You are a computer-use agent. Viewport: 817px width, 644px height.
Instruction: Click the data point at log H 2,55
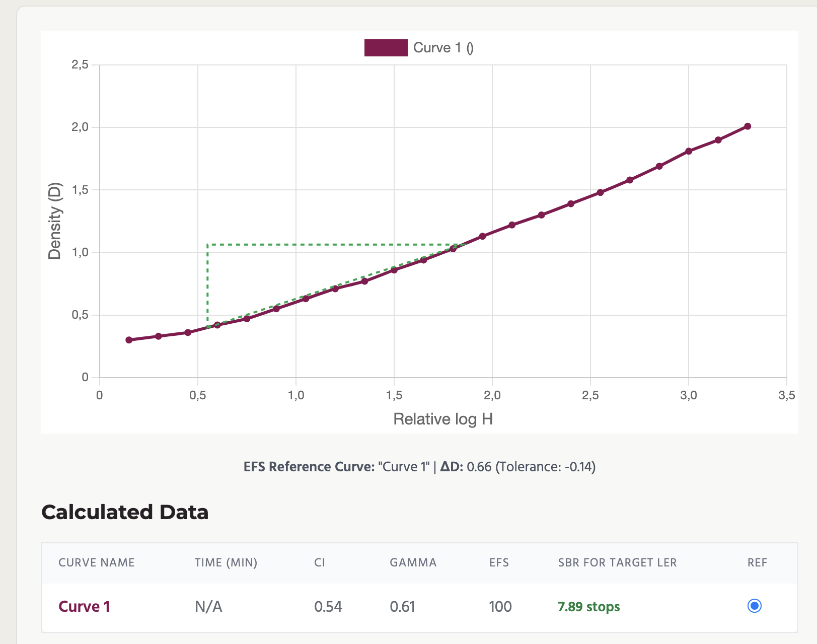tap(600, 192)
